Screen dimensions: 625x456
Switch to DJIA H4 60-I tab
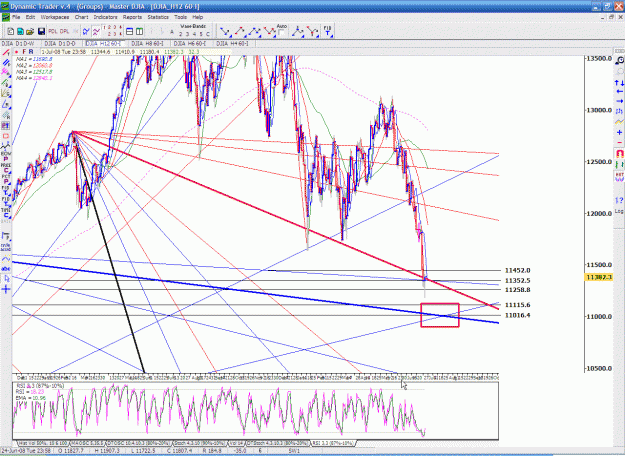click(232, 43)
